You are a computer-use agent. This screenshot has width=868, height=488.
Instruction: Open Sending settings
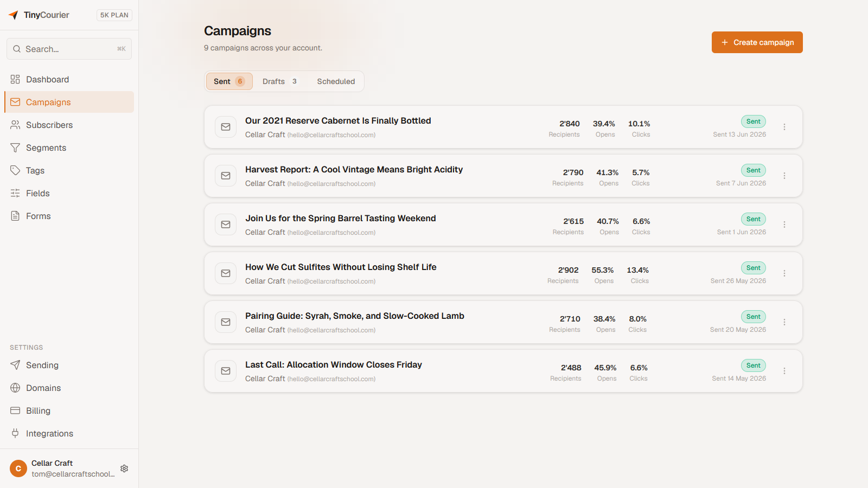69,365
